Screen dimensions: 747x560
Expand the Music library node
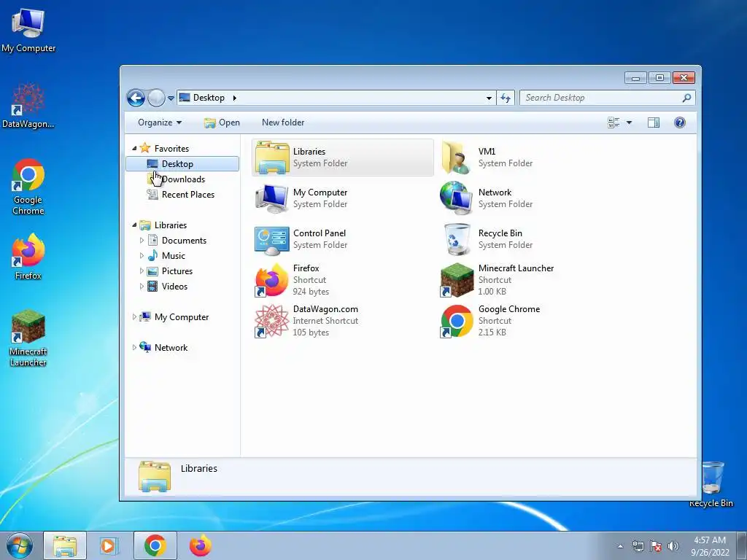142,256
